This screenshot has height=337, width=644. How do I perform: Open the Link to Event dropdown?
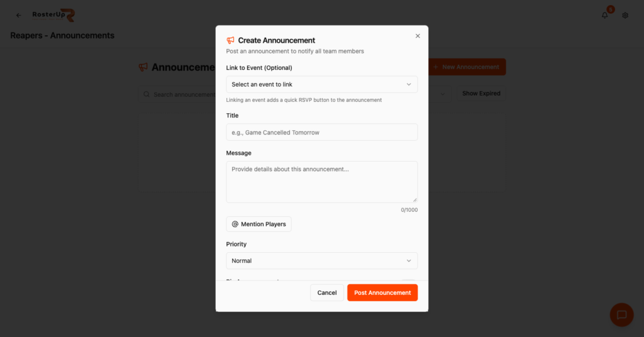click(x=321, y=84)
